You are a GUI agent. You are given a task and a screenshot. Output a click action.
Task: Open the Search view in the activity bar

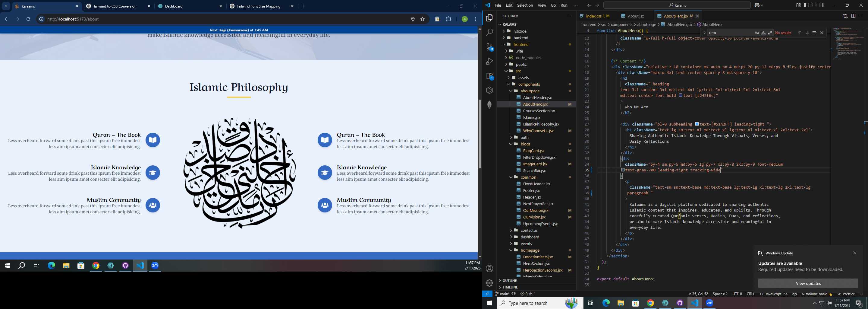[x=489, y=32]
